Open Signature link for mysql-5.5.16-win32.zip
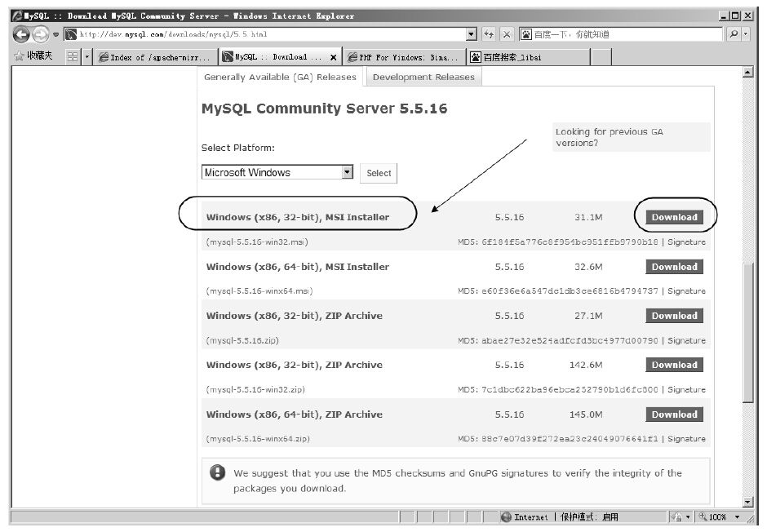 pyautogui.click(x=686, y=390)
